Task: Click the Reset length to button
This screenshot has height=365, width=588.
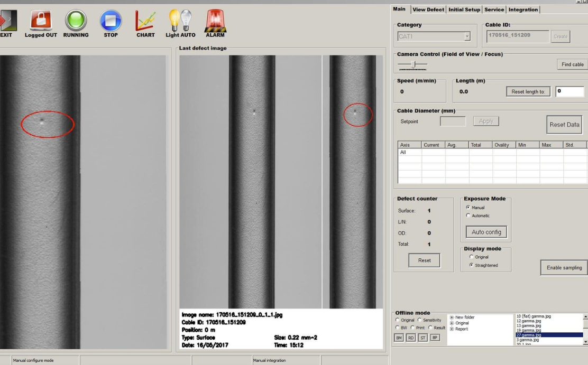Action: (528, 91)
